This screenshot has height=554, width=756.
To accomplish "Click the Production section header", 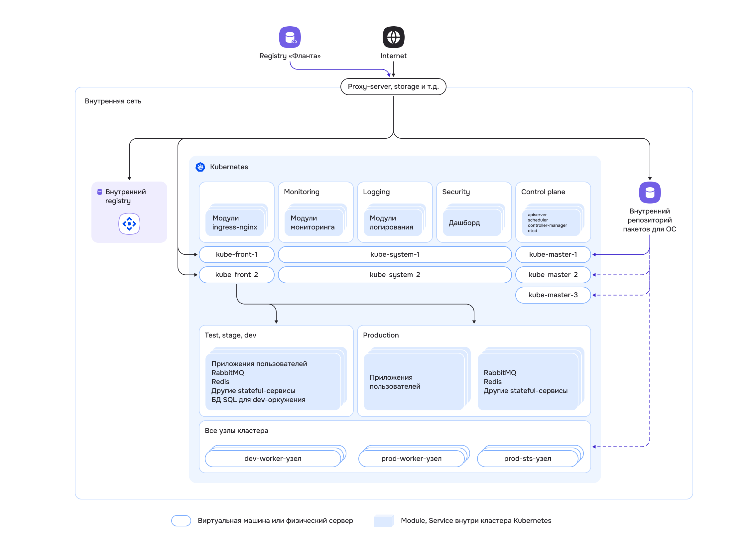I will point(381,335).
